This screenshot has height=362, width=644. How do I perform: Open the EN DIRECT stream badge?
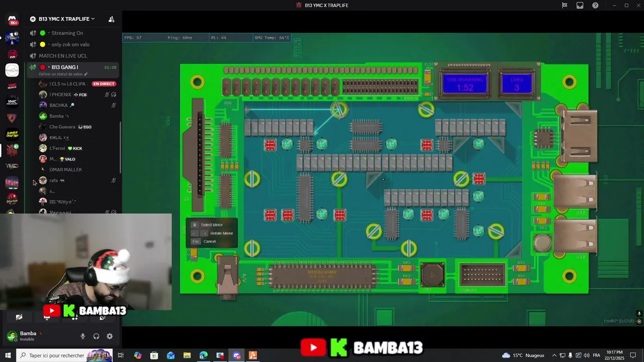[x=104, y=83]
